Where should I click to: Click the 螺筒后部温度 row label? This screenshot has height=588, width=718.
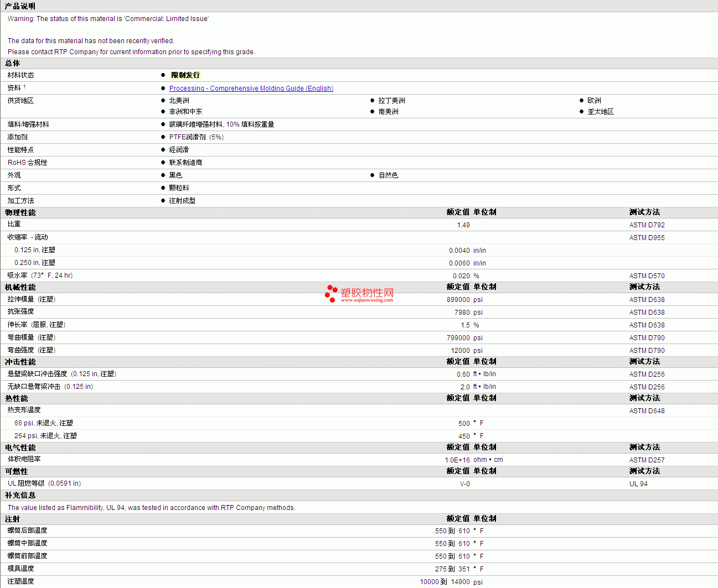28,530
